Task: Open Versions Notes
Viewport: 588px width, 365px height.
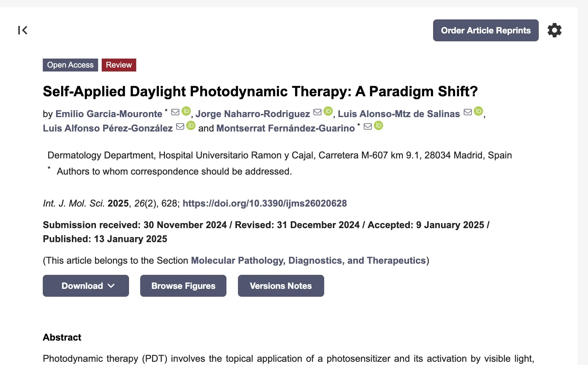Action: 281,286
